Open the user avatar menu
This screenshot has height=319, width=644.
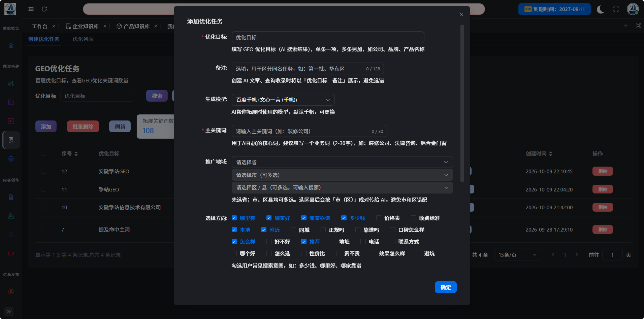[x=633, y=9]
